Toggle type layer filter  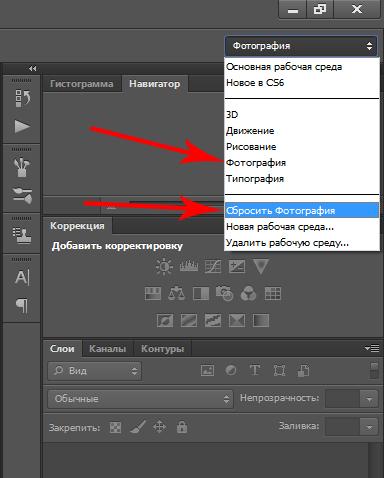click(x=255, y=370)
